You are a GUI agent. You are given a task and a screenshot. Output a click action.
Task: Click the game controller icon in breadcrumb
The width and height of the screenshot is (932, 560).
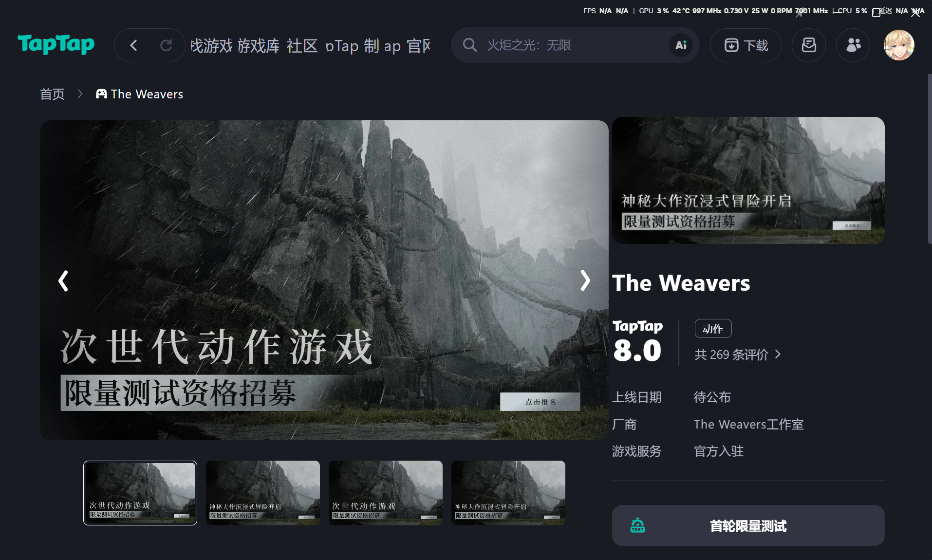(x=101, y=94)
